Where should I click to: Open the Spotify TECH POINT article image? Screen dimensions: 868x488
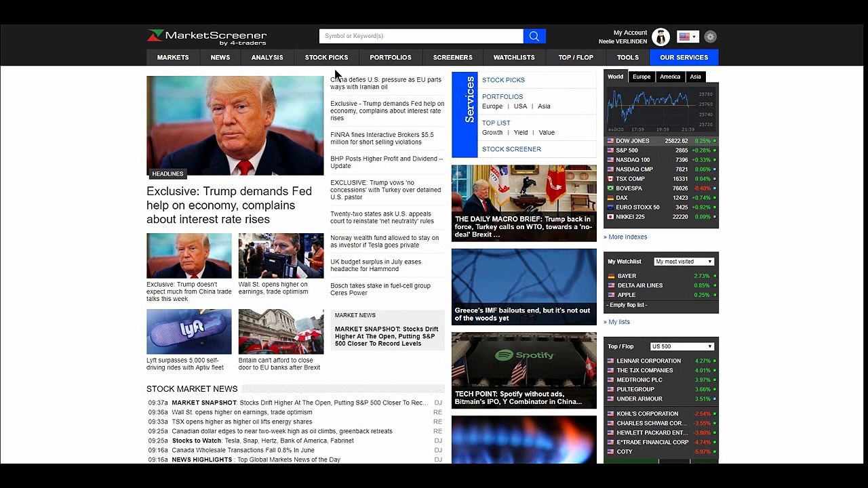point(524,370)
